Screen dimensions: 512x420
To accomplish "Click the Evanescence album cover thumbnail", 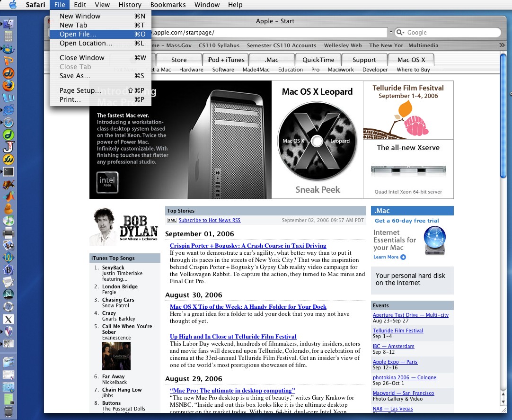I will coord(116,356).
